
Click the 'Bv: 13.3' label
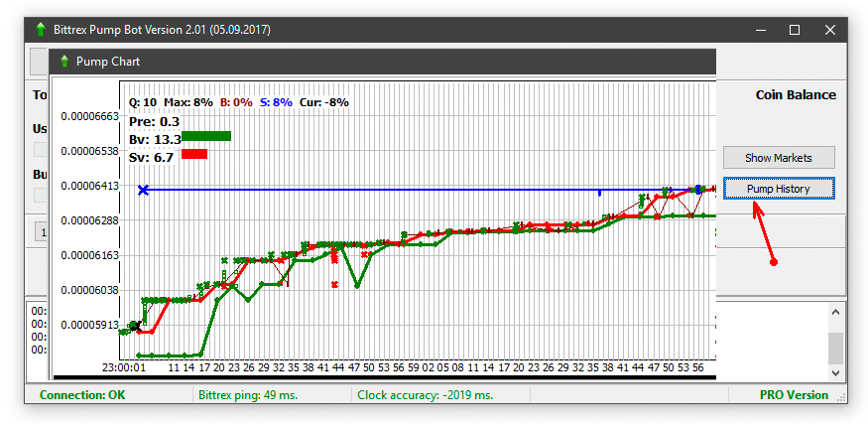[x=155, y=140]
